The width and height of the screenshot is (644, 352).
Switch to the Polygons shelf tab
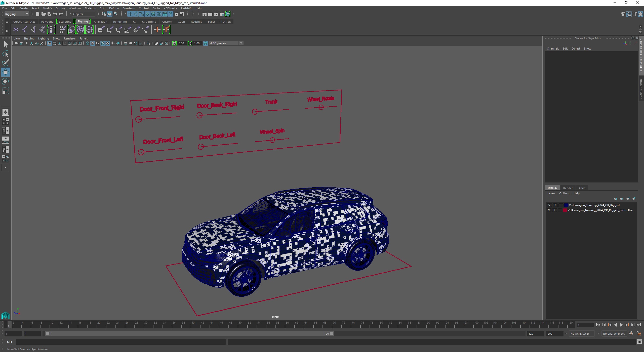point(47,22)
